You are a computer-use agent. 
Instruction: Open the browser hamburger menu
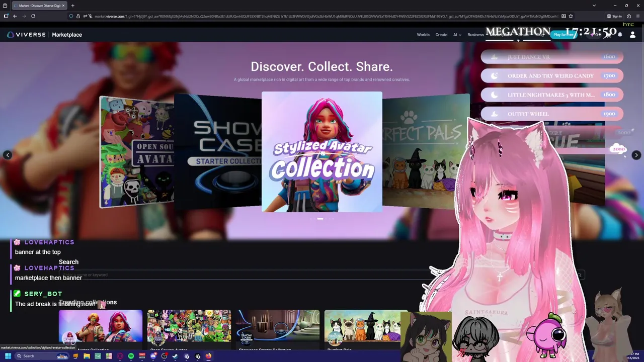pyautogui.click(x=638, y=16)
